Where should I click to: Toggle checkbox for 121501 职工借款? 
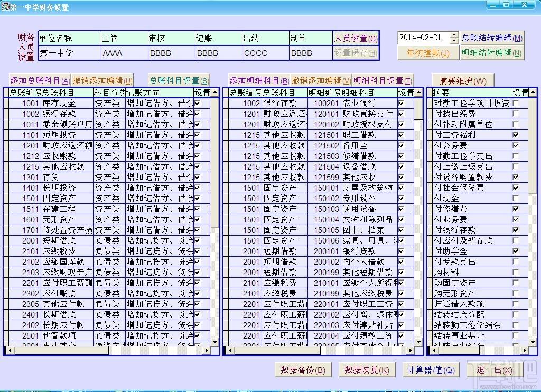coord(402,135)
